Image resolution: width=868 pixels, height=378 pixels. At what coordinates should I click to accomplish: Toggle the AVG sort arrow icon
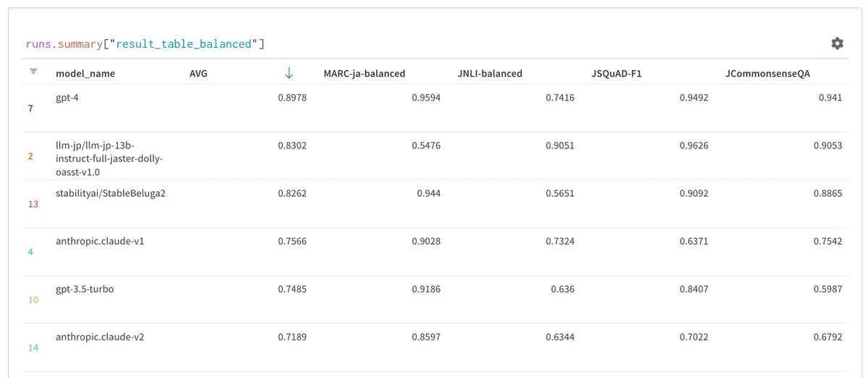pos(289,72)
